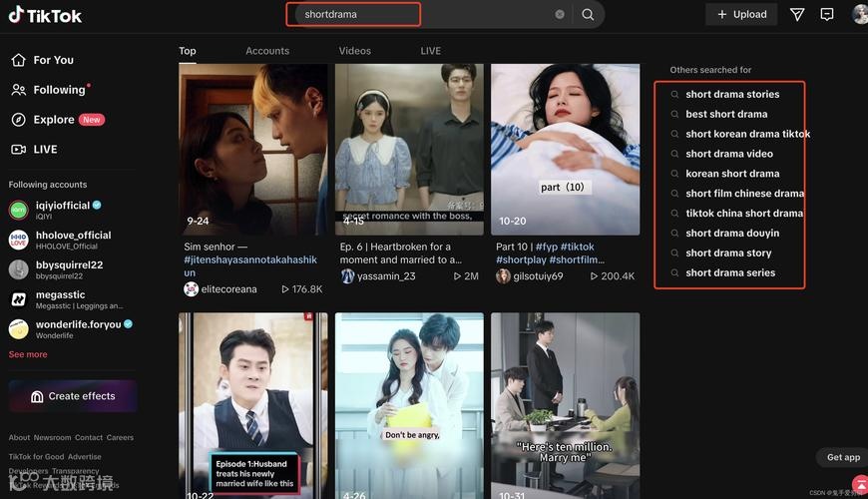Image resolution: width=868 pixels, height=499 pixels.
Task: Open the Newsroom footer link
Action: tap(52, 437)
